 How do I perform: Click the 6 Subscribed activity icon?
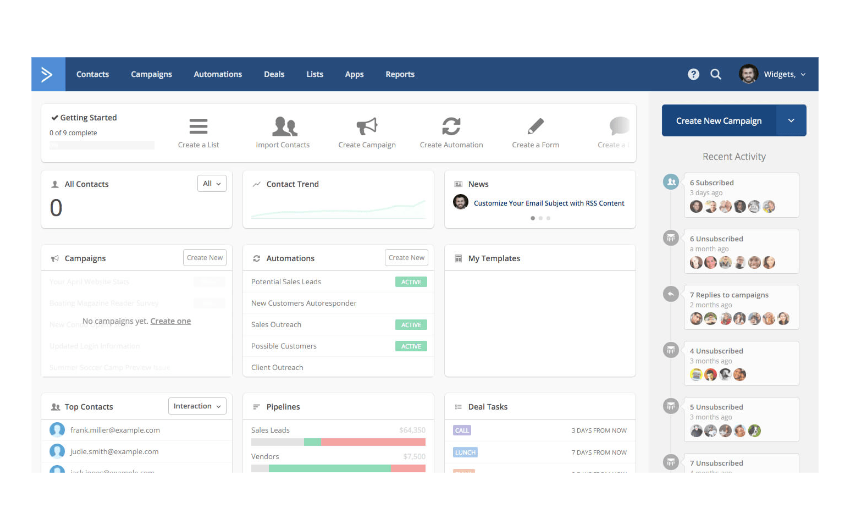click(x=671, y=182)
